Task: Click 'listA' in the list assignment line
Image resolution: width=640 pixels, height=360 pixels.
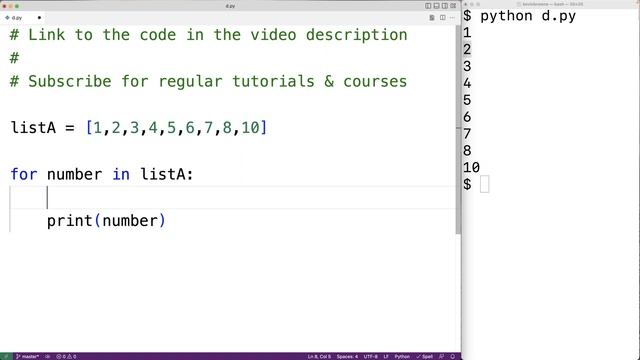Action: (33, 128)
